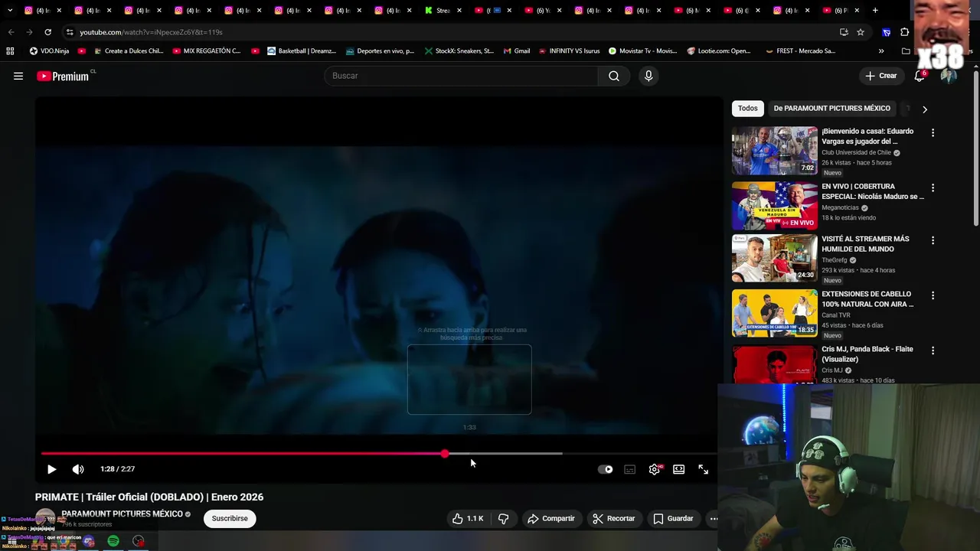Run search with the magnifier button
The height and width of the screenshot is (551, 980).
tap(614, 76)
